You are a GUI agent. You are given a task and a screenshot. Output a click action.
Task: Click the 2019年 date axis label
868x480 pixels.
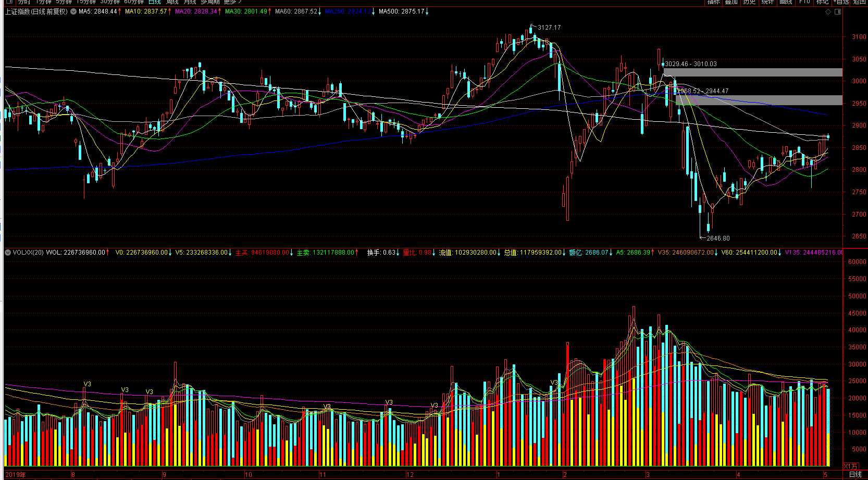click(x=16, y=475)
